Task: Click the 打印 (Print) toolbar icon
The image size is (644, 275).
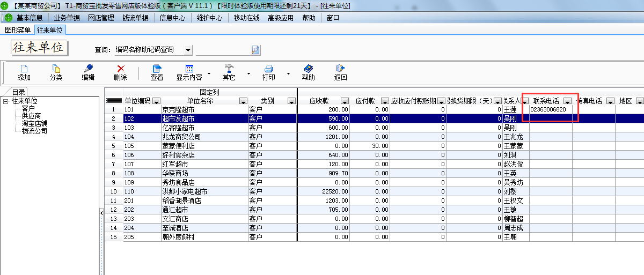Action: (x=269, y=69)
